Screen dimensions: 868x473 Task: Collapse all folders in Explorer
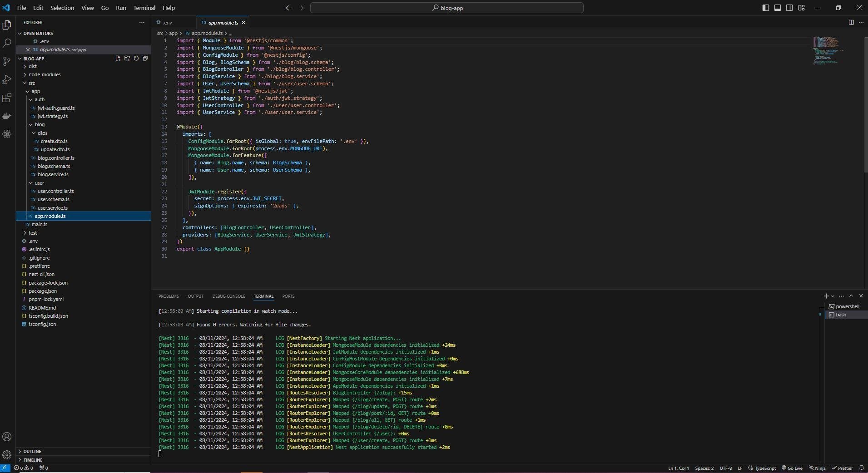(145, 59)
